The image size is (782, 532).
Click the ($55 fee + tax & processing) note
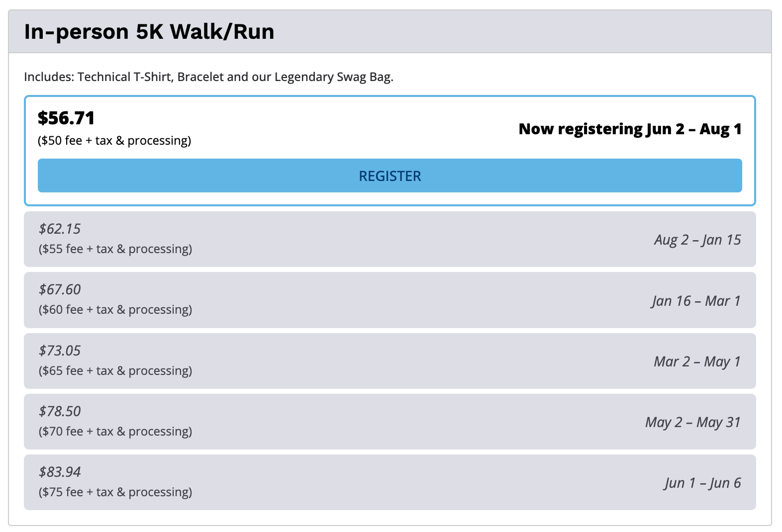pos(115,249)
